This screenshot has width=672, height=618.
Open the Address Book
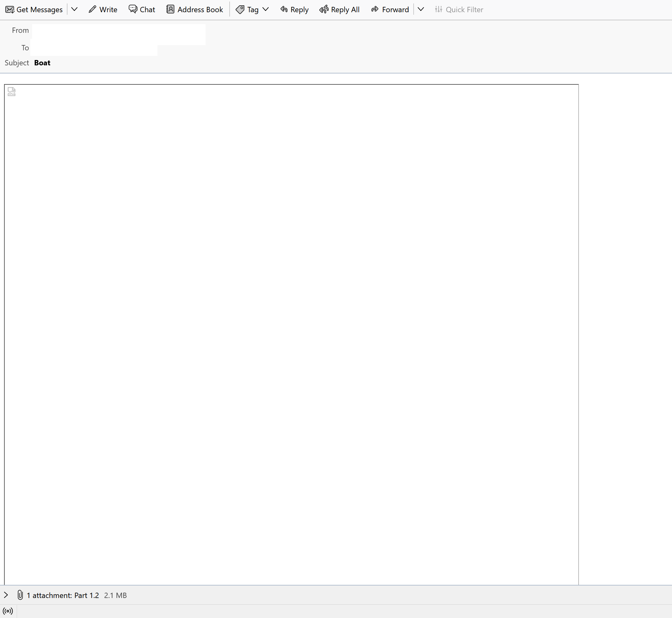pos(171,9)
